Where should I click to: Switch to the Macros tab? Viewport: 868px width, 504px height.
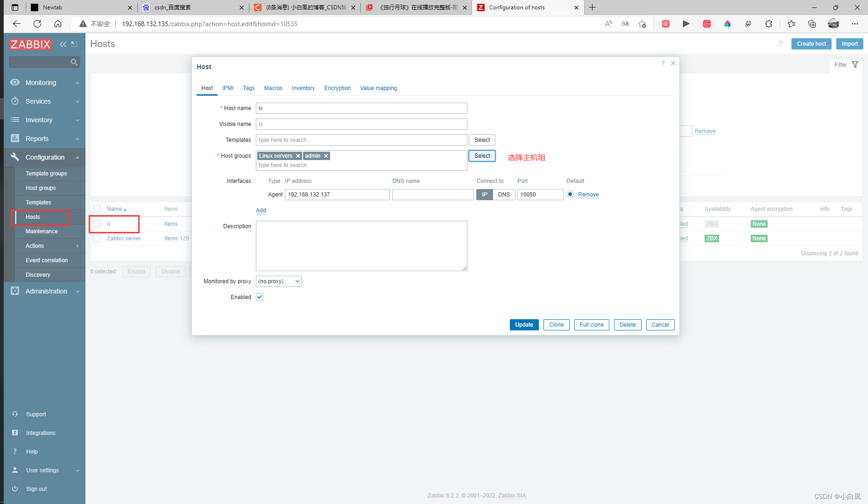273,88
